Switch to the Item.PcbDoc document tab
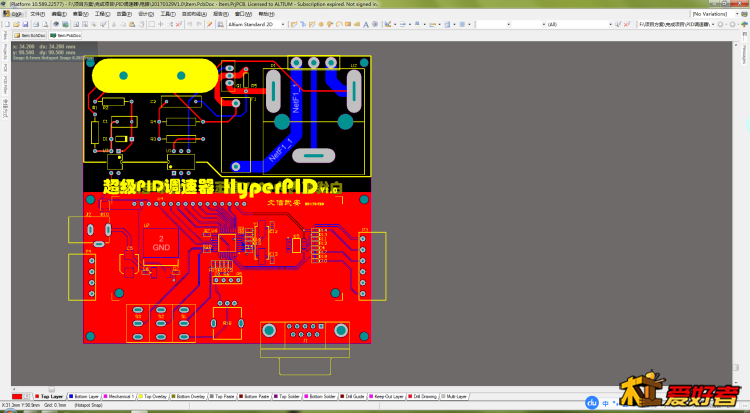The image size is (750, 413). (66, 35)
